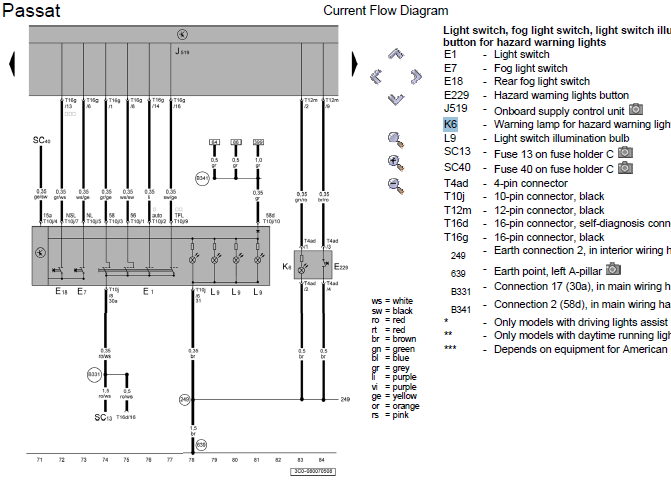
Task: Click the right navigation arrow
Action: tap(416, 77)
